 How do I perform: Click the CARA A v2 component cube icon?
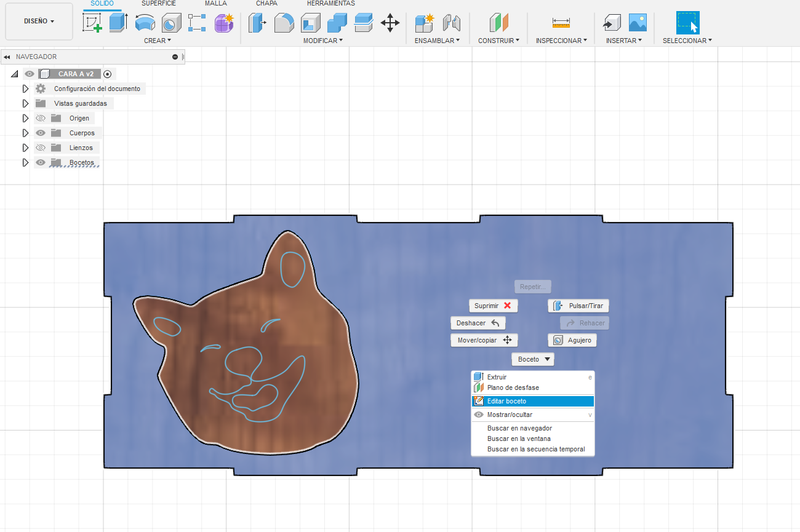[44, 74]
